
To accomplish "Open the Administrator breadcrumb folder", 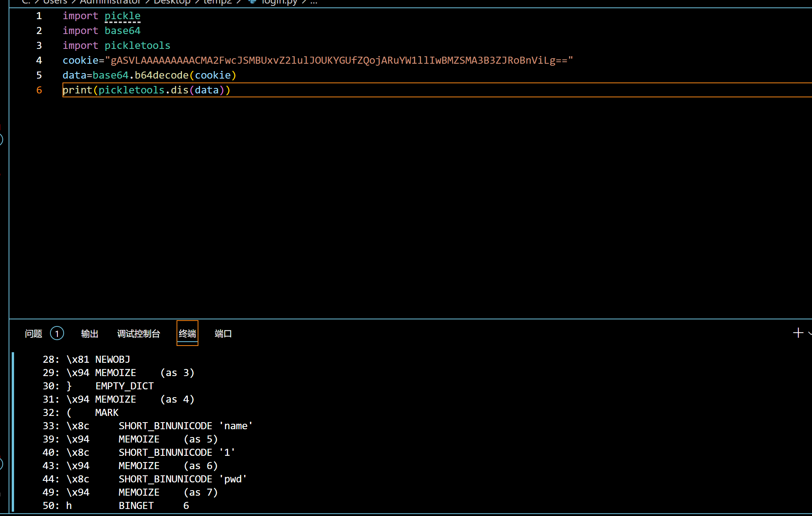I will point(110,2).
